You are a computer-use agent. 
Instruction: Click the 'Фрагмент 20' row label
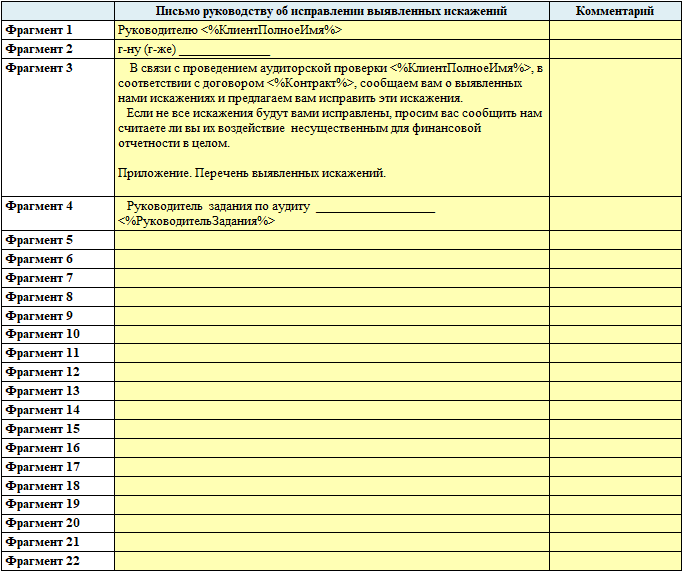click(x=58, y=523)
